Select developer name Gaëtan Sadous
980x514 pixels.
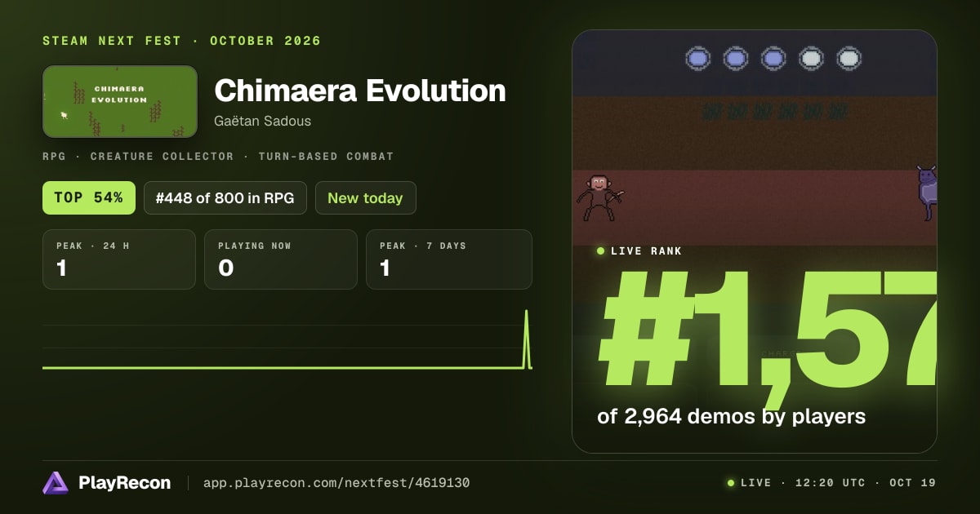(262, 121)
